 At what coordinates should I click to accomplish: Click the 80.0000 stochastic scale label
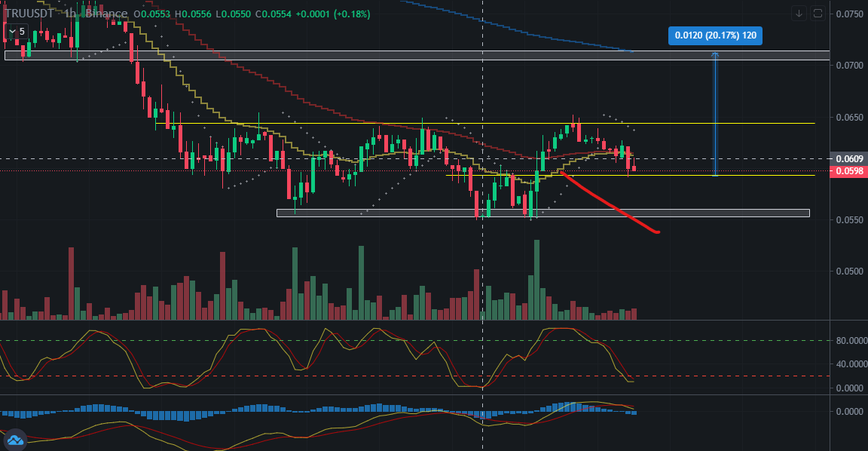point(851,341)
